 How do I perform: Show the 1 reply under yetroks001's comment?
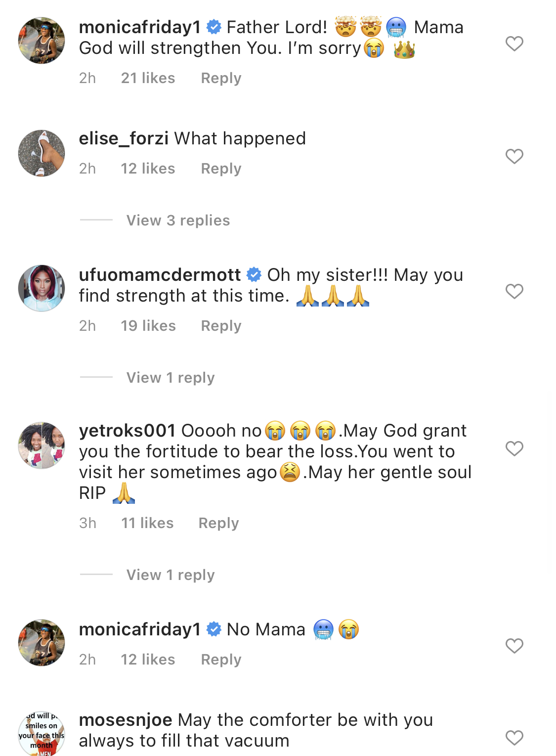tap(171, 575)
